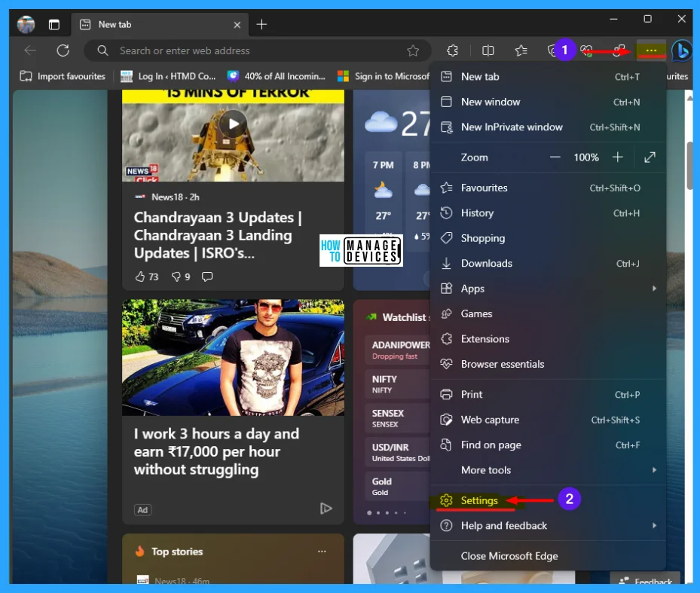Open Gold watchlist entry
The width and height of the screenshot is (700, 593).
397,486
